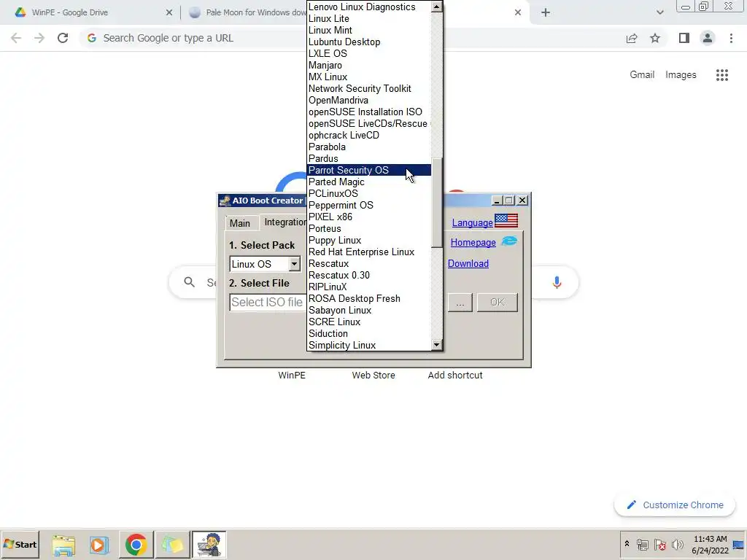Select Red Hat Enterprise Linux
The image size is (747, 560).
pos(368,252)
